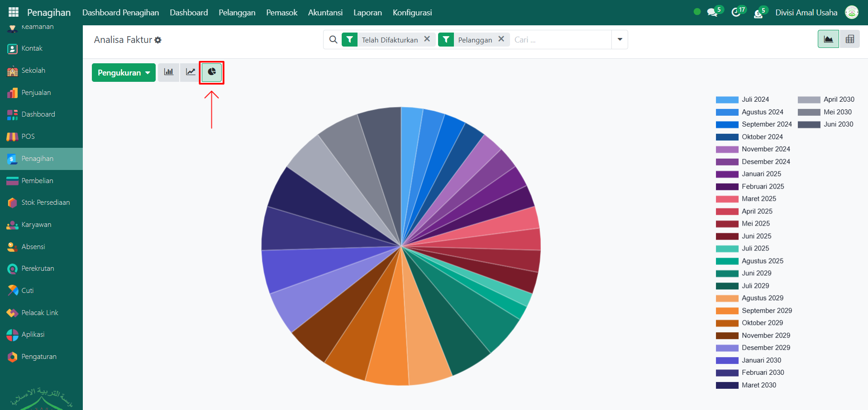This screenshot has width=868, height=410.
Task: Open the apps grid menu
Action: 13,12
